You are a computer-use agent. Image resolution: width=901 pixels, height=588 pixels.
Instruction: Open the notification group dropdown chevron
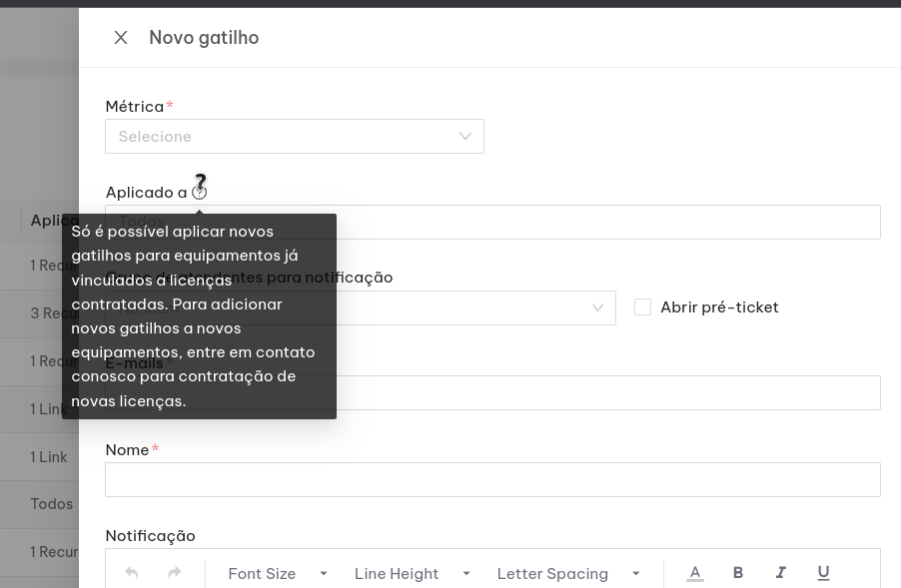[x=597, y=307]
